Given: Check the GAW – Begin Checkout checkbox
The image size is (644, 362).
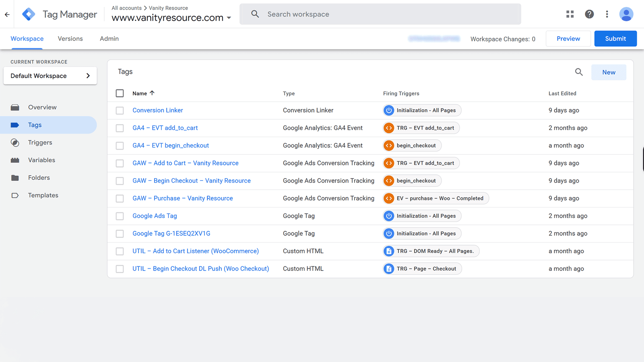Looking at the screenshot, I should (120, 181).
